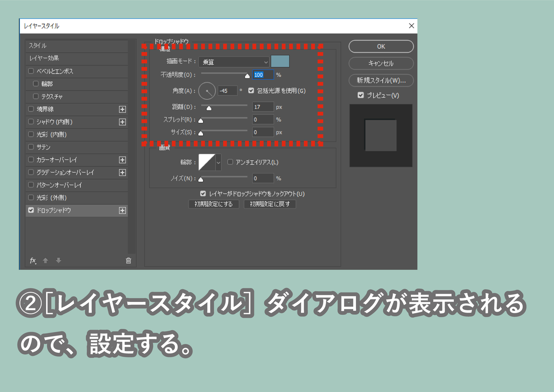Toggle the プレビュー checkbox
The height and width of the screenshot is (392, 554).
click(361, 95)
